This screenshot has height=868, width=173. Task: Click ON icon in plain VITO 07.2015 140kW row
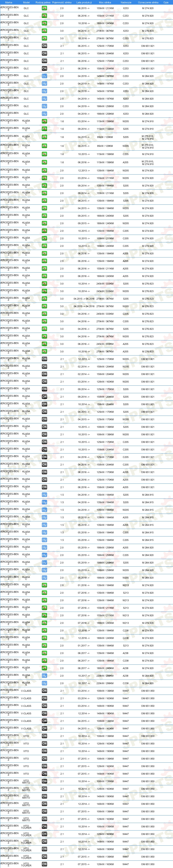click(x=44, y=774)
